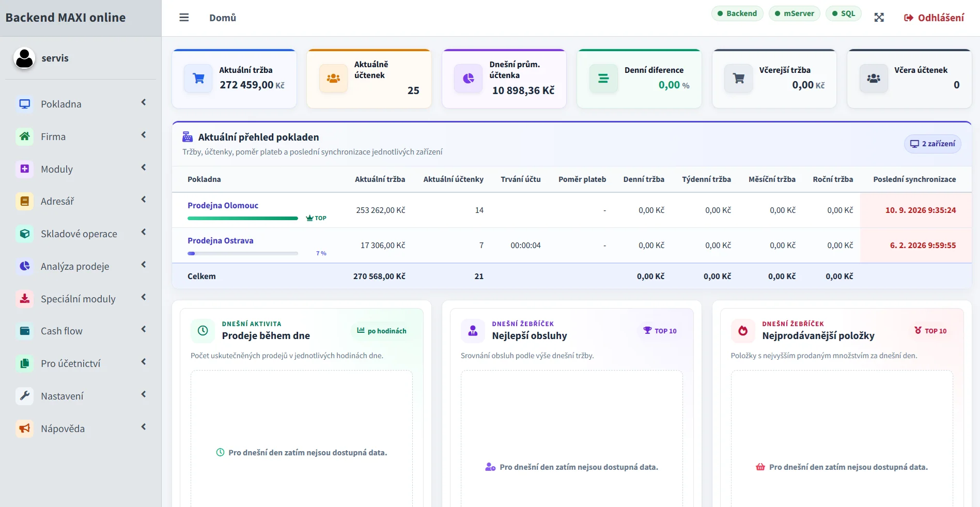This screenshot has width=980, height=507.
Task: Expand the Skladové operace chevron
Action: (x=144, y=232)
